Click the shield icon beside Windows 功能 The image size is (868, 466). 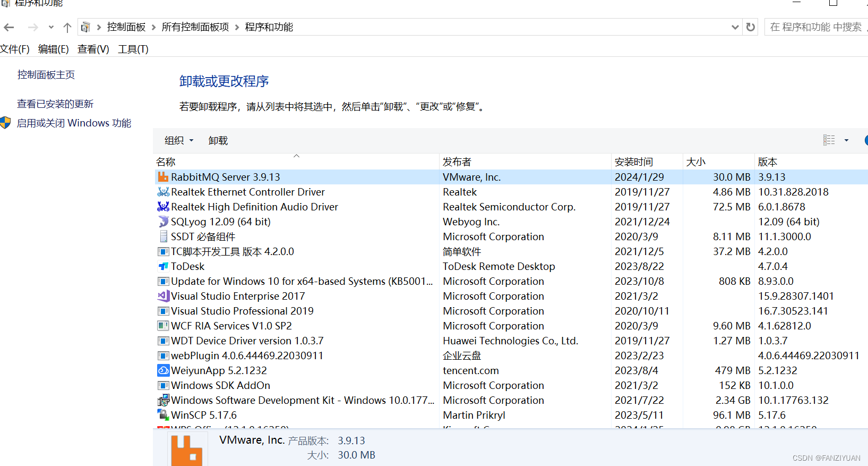5,123
